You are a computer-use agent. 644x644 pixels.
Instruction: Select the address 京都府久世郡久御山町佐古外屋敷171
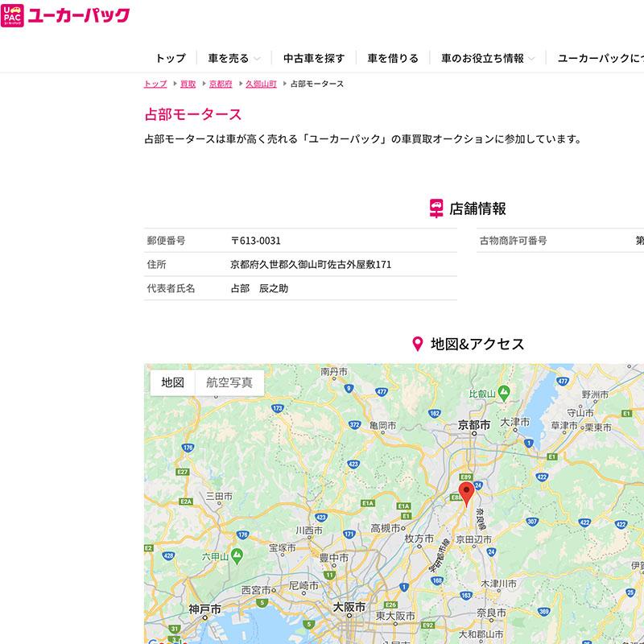point(311,265)
